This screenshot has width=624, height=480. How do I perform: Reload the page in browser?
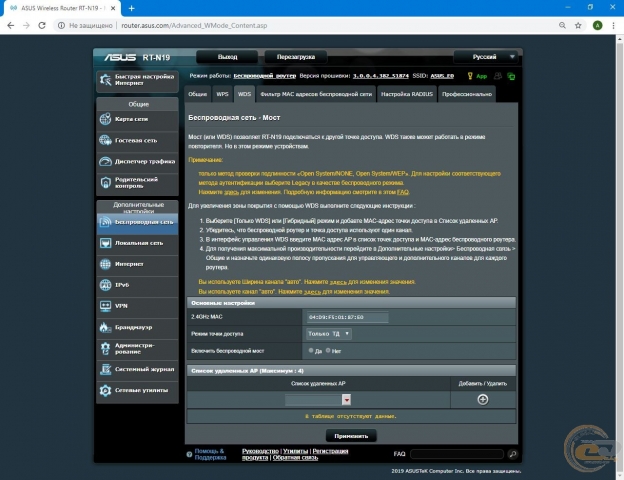pyautogui.click(x=42, y=25)
